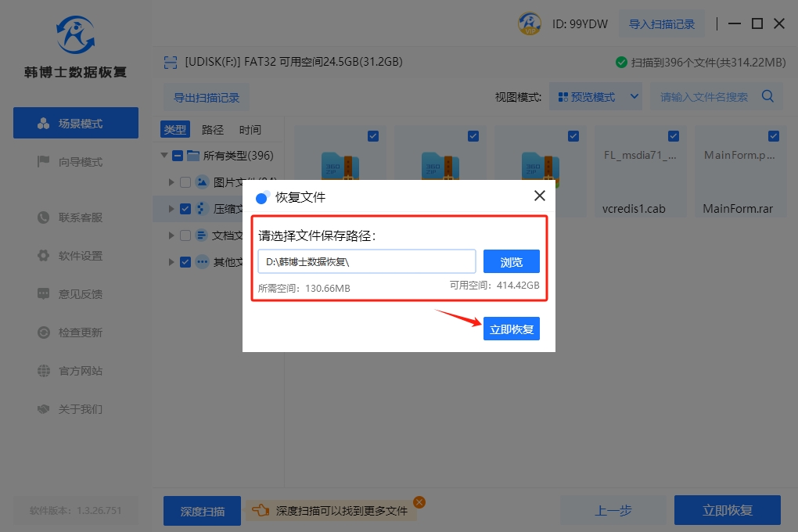The image size is (798, 532).
Task: Open the 预览模式 view mode dropdown
Action: 595,97
